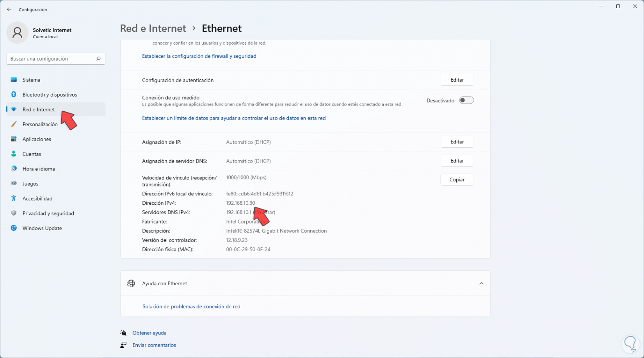Screen dimensions: 644x358
Task: Click the search magnifier icon
Action: click(x=98, y=59)
